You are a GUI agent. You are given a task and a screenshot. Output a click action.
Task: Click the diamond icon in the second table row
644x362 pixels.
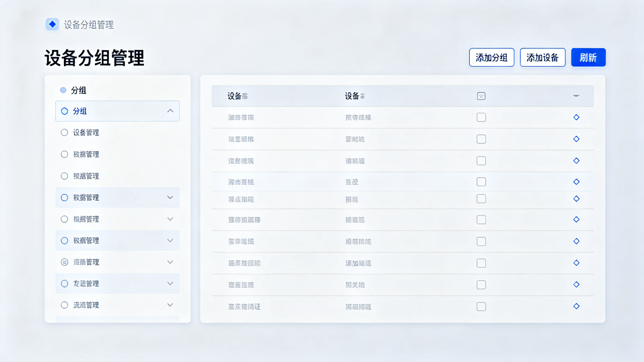pos(576,139)
